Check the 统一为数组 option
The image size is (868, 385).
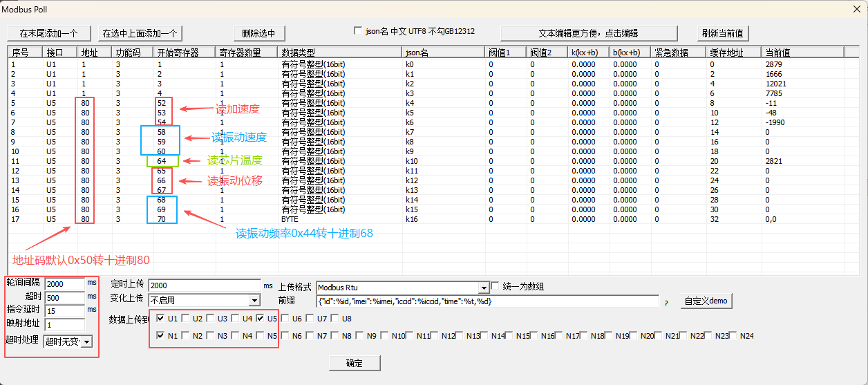(x=495, y=286)
